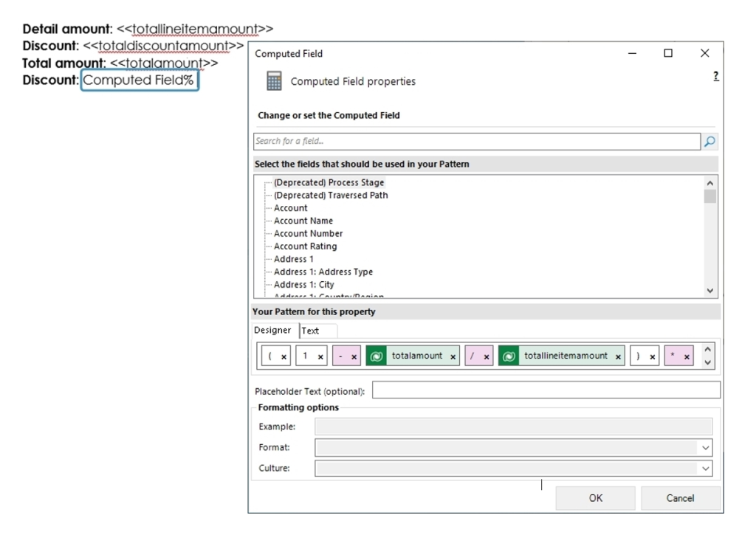Click the Computed Field% control in the document
Viewport: 756px width, 549px height.
click(x=140, y=80)
